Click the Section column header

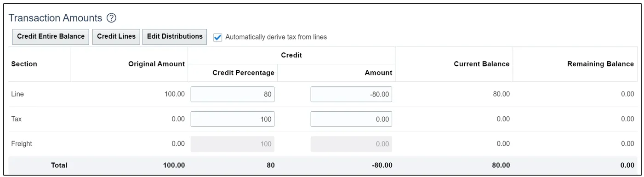coord(24,64)
